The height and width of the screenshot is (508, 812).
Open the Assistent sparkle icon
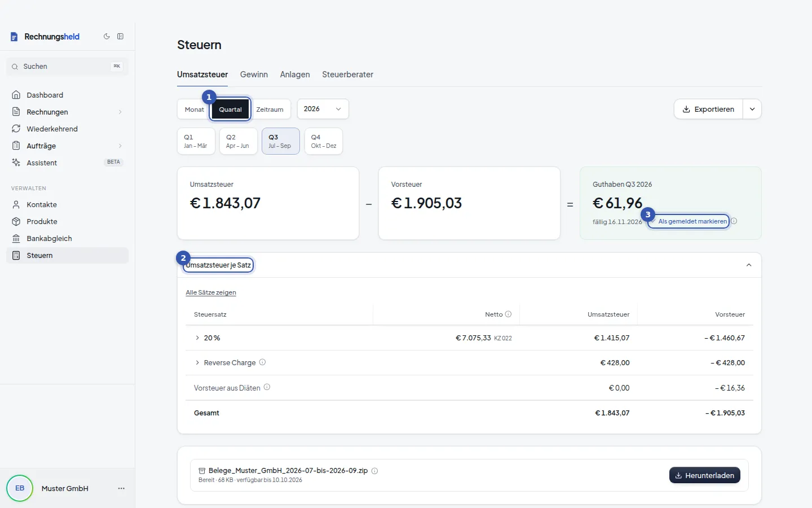[16, 163]
